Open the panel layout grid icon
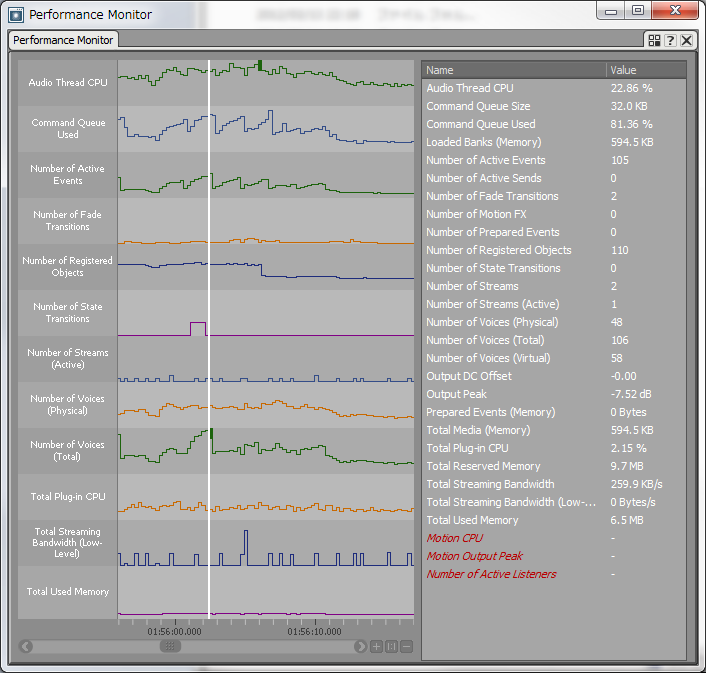 [654, 40]
